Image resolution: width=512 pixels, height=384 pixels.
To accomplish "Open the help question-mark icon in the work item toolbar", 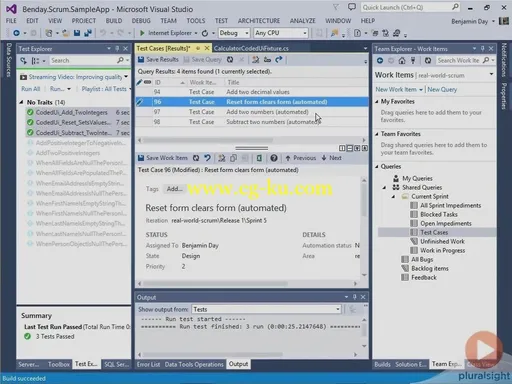I will (274, 158).
